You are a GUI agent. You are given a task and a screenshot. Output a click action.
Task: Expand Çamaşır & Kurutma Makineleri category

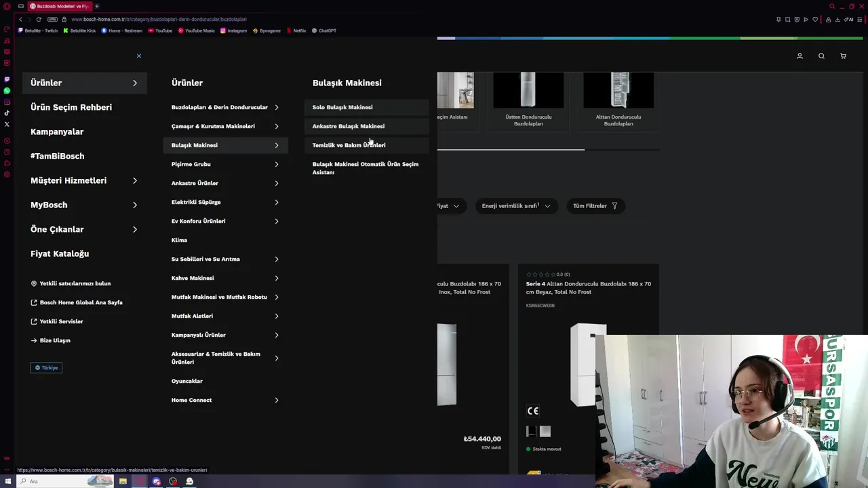pos(226,126)
